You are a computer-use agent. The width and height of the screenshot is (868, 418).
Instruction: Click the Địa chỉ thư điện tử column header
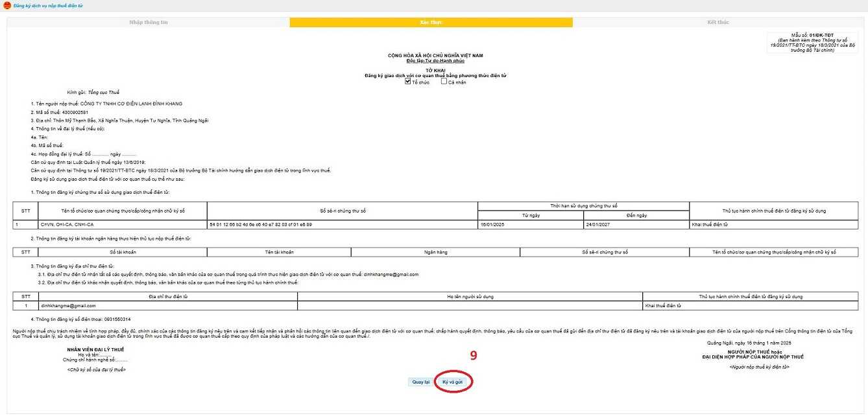click(x=167, y=296)
